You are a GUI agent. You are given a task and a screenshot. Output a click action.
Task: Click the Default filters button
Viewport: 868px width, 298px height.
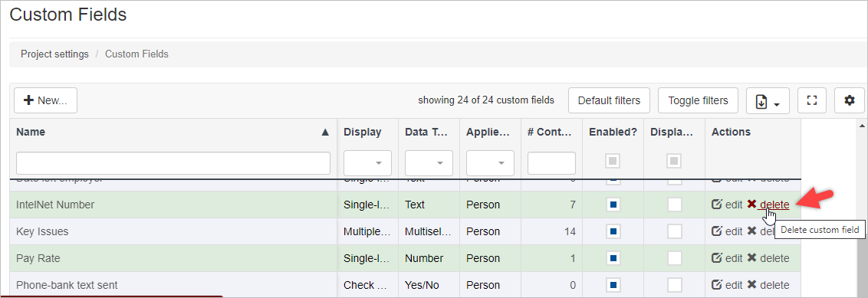pos(609,100)
